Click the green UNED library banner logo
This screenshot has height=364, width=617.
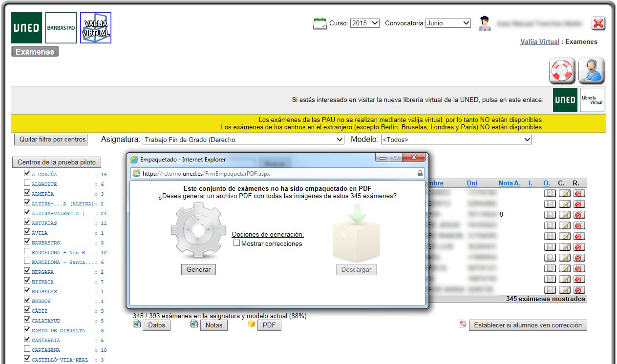point(565,100)
